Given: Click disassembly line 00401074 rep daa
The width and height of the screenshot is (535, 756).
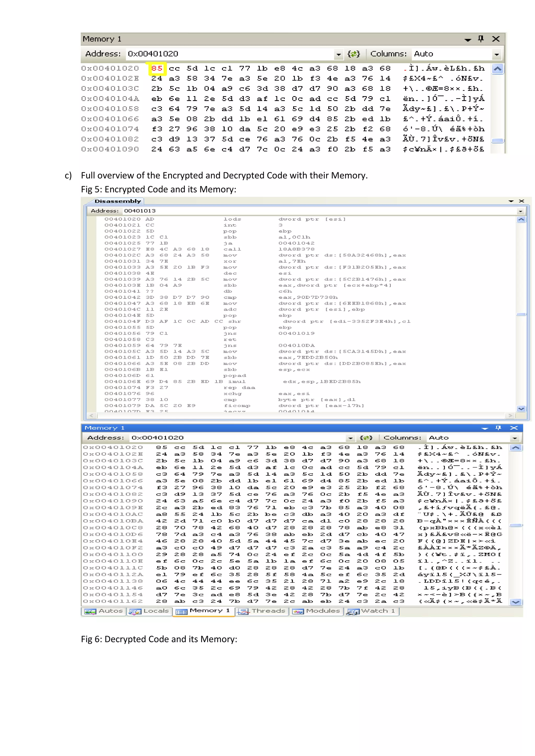Looking at the screenshot, I should (x=180, y=388).
